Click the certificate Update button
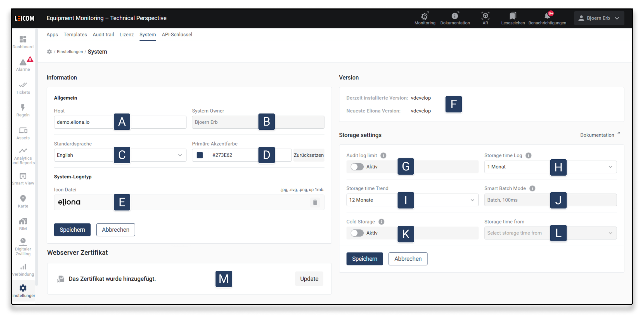Screen dimensions: 644x319 tap(309, 279)
